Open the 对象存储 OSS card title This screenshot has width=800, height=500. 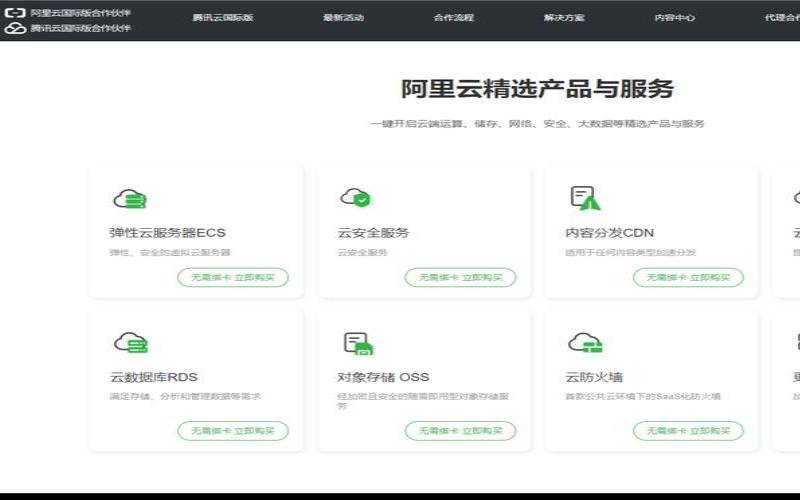383,377
